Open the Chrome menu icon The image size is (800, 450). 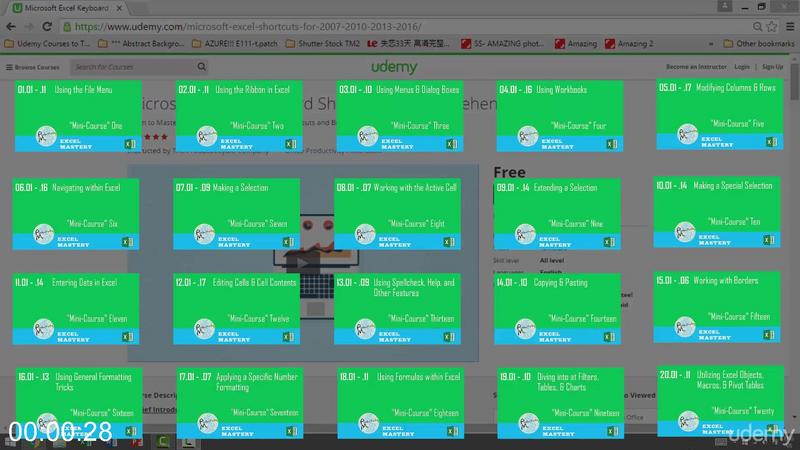790,27
